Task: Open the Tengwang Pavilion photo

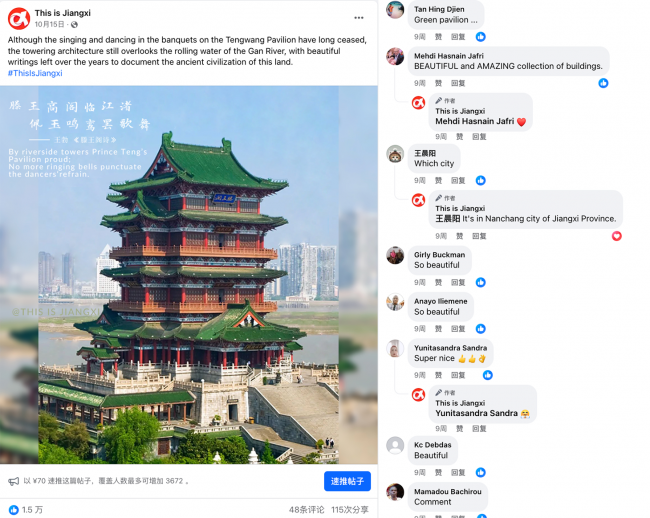Action: 189,275
